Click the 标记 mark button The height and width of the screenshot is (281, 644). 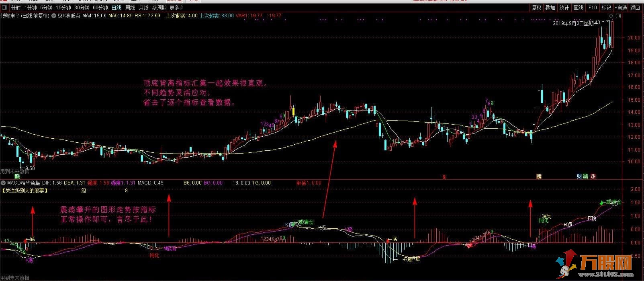[x=606, y=8]
